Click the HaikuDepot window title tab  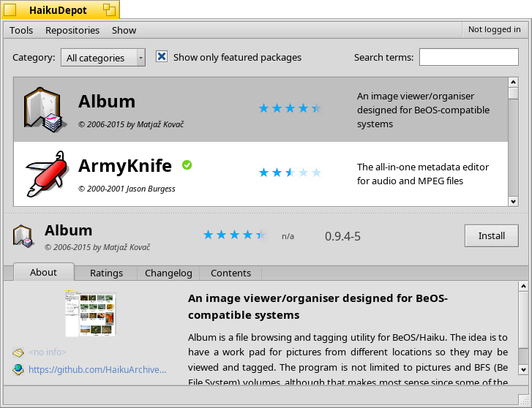click(61, 10)
